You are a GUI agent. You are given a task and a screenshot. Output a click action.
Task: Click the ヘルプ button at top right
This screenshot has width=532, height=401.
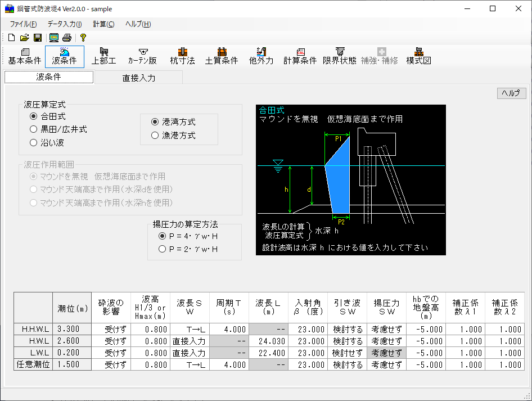click(x=511, y=93)
